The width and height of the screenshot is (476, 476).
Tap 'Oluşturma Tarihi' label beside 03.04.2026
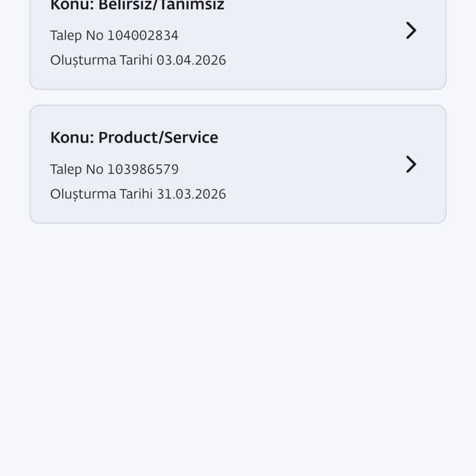101,60
